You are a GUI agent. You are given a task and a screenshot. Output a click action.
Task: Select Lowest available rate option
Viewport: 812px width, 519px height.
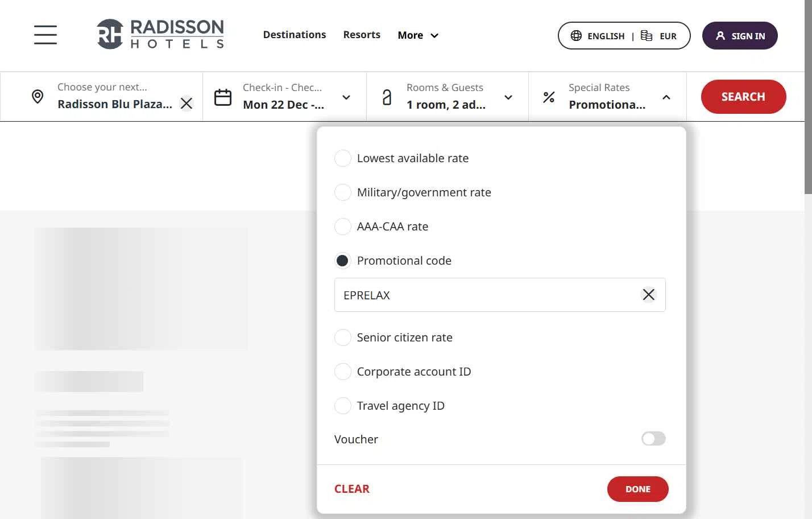343,158
